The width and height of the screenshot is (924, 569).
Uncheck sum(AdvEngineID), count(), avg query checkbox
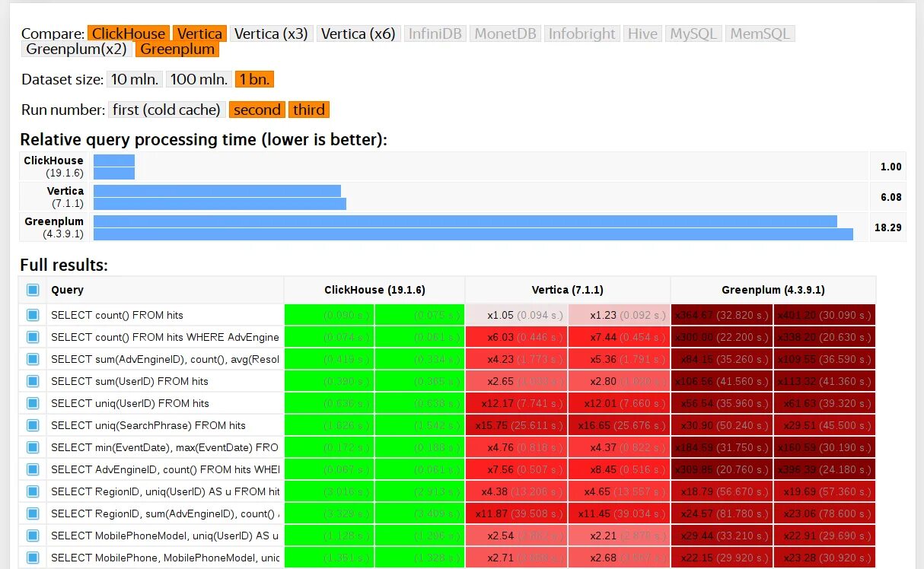[33, 359]
